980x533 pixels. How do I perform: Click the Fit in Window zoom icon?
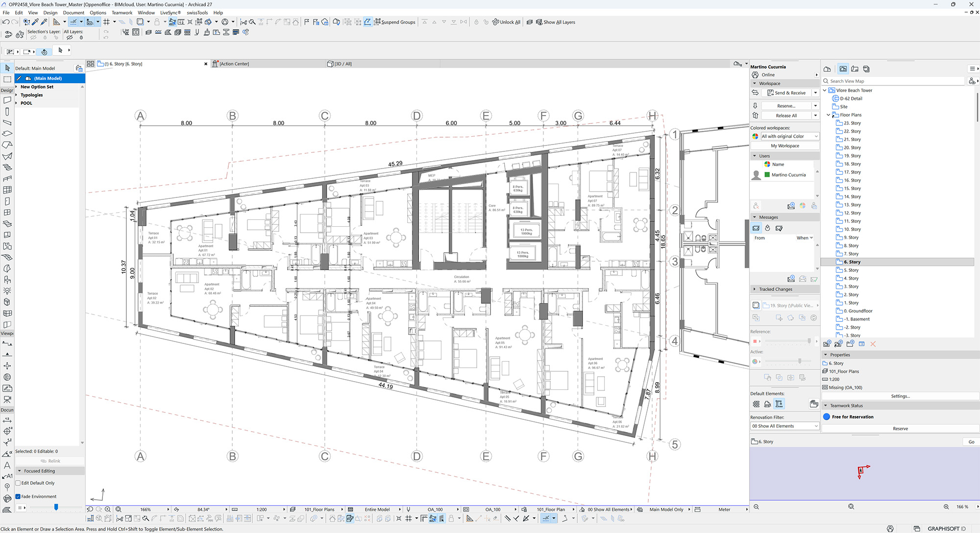pyautogui.click(x=118, y=509)
